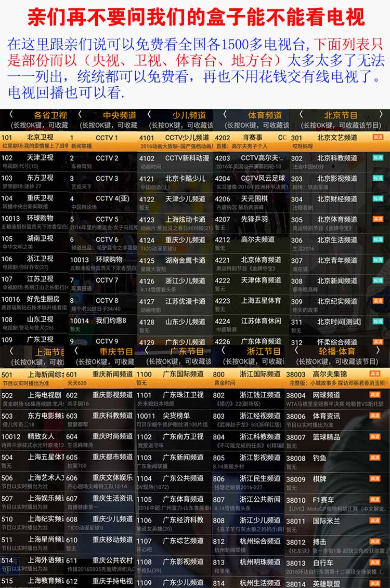
Task: Click the 标清 badge beside 北京财经频道
Action: 378,198
